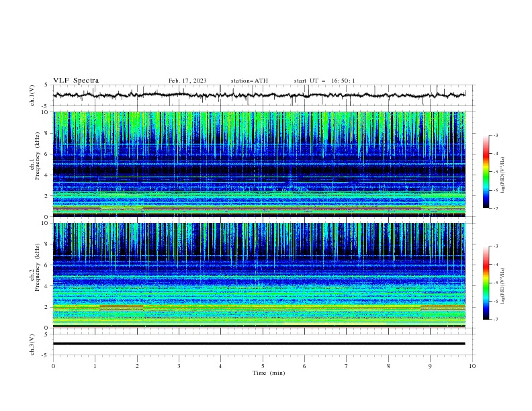Click the "VLF Spectra" title text

[x=76, y=81]
